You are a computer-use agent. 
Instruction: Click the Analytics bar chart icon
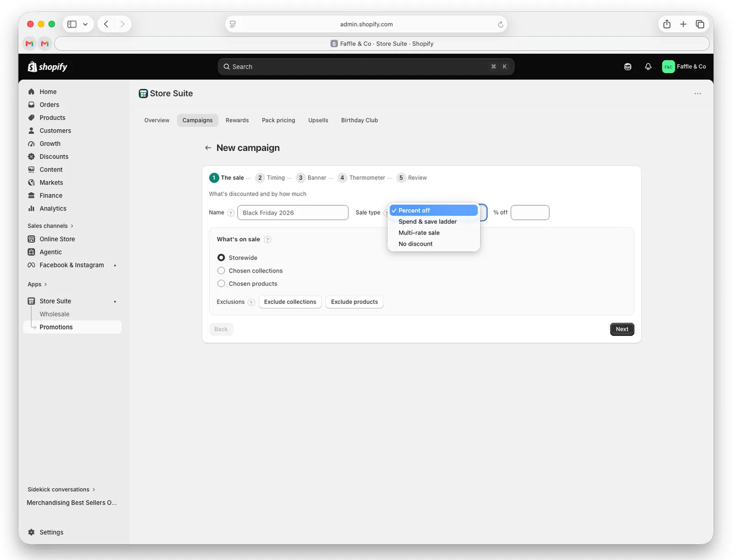(31, 209)
